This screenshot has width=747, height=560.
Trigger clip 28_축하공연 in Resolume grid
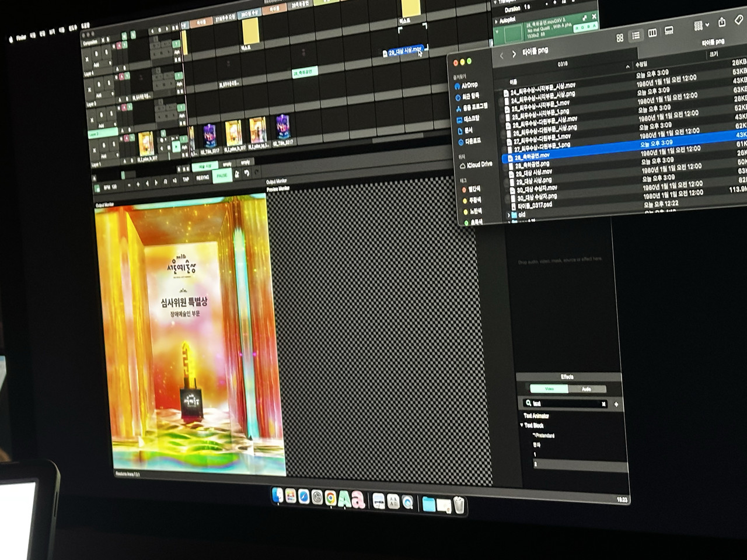304,72
